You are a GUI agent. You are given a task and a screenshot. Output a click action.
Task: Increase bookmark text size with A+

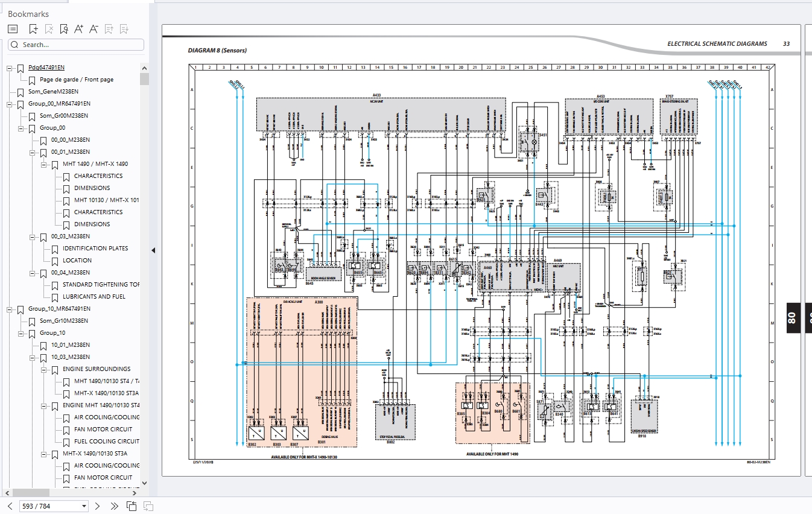click(x=79, y=29)
